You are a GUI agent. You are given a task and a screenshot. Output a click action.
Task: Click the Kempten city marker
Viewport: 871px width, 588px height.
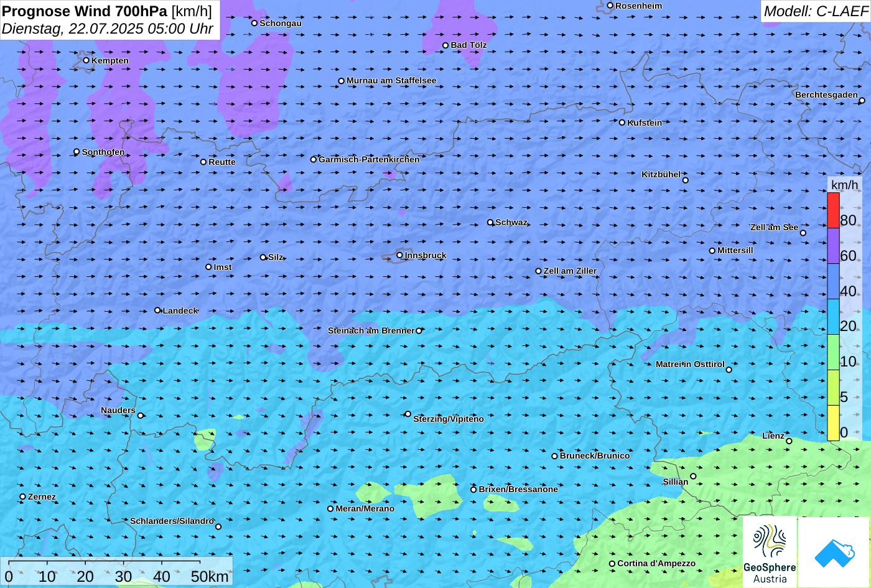coord(86,60)
